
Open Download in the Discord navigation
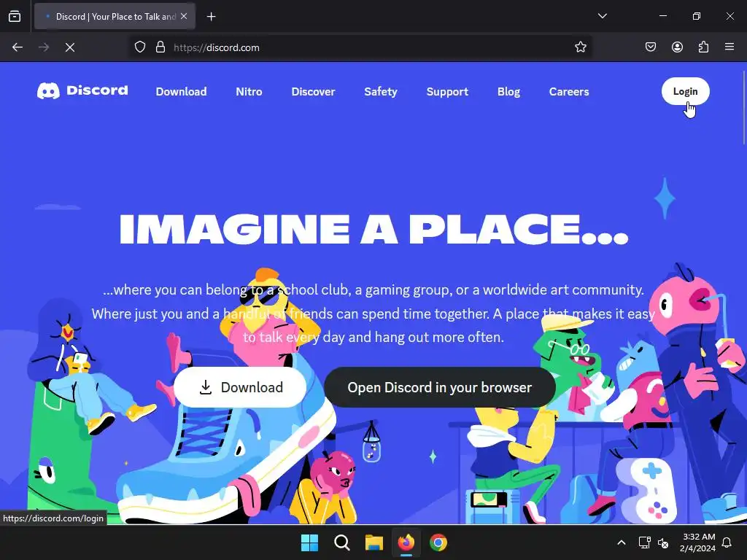click(181, 91)
